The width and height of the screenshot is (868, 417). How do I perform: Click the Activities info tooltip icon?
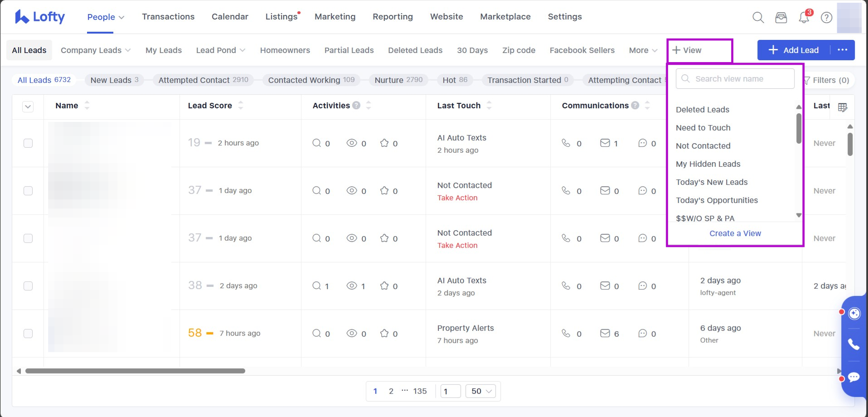point(357,106)
